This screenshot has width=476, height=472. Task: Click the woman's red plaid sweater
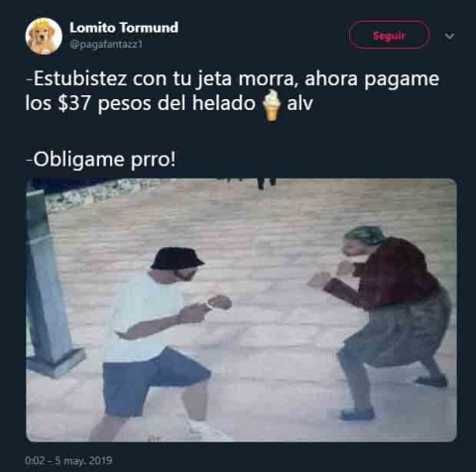click(x=390, y=275)
